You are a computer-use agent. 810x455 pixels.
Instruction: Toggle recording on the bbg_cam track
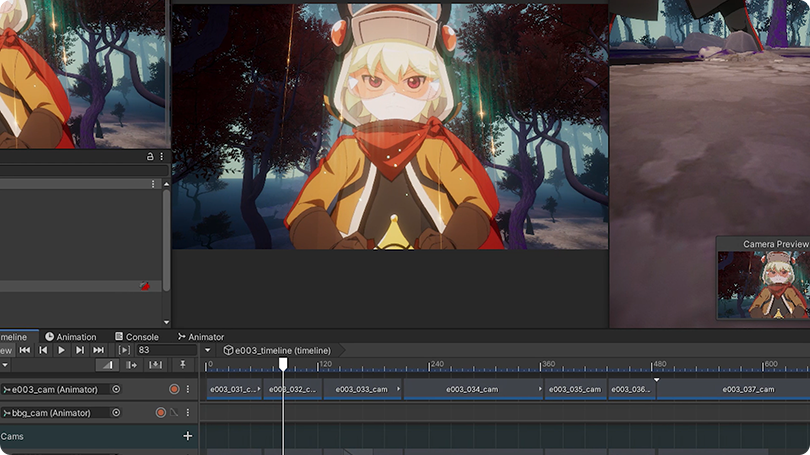click(161, 413)
